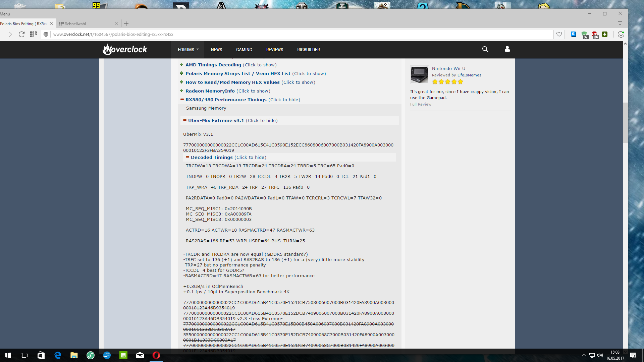The image size is (644, 362).
Task: Click the heart bookmark icon
Action: click(559, 34)
